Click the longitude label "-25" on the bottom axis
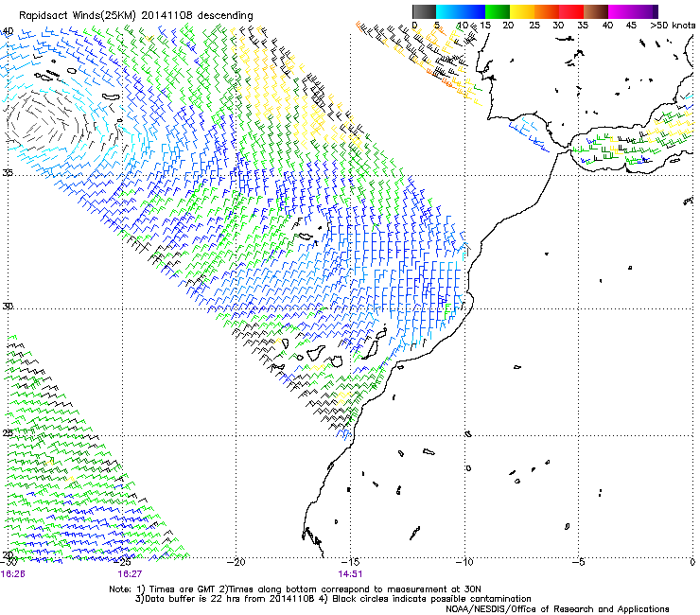This screenshot has width=700, height=615. (x=122, y=562)
